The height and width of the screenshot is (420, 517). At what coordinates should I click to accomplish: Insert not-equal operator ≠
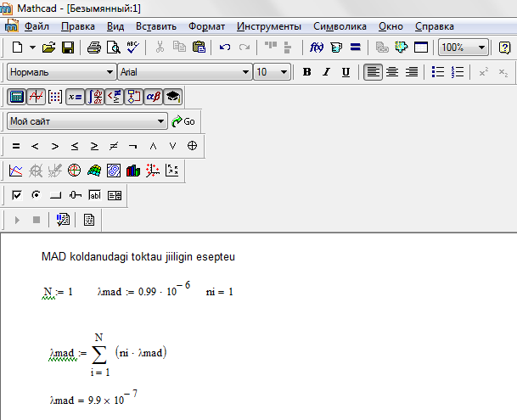pyautogui.click(x=114, y=146)
